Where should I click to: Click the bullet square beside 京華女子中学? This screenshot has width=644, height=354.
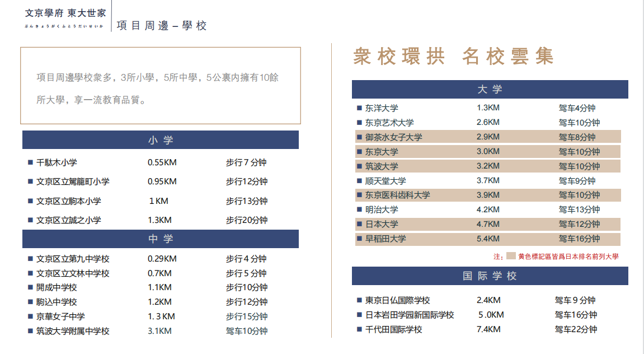click(30, 316)
